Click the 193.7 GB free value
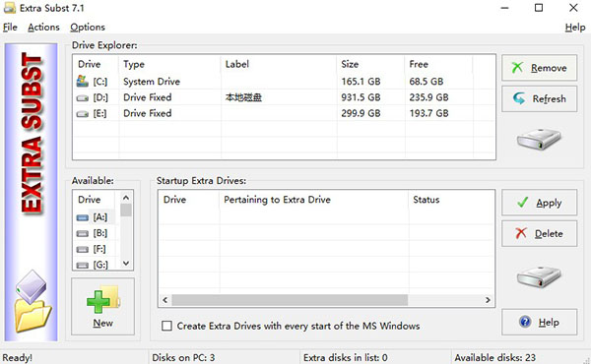This screenshot has height=364, width=591. (428, 113)
